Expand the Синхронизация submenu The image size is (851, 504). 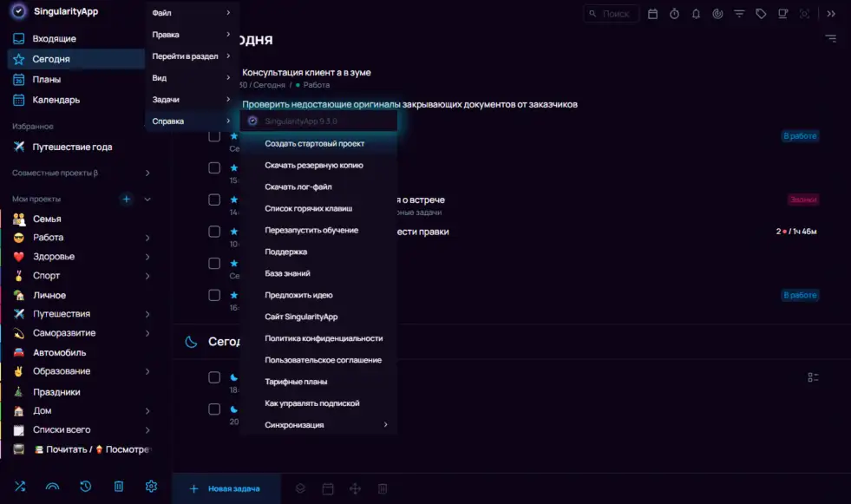(321, 424)
